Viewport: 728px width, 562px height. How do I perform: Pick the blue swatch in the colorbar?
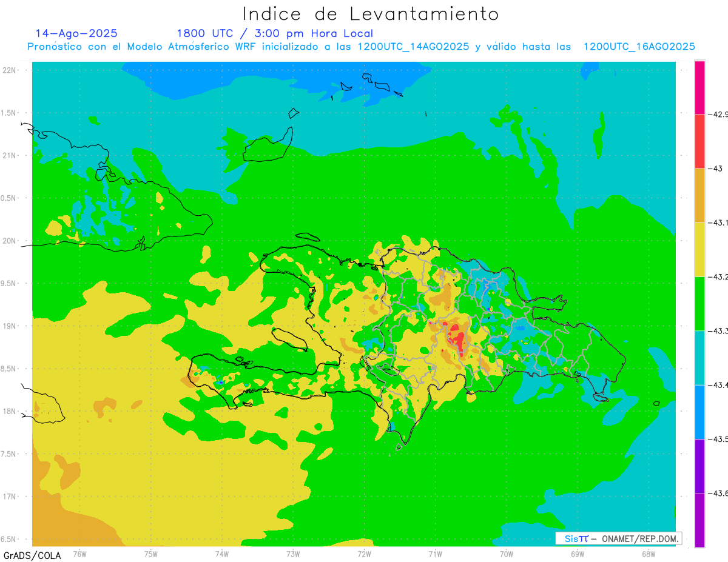(699, 412)
